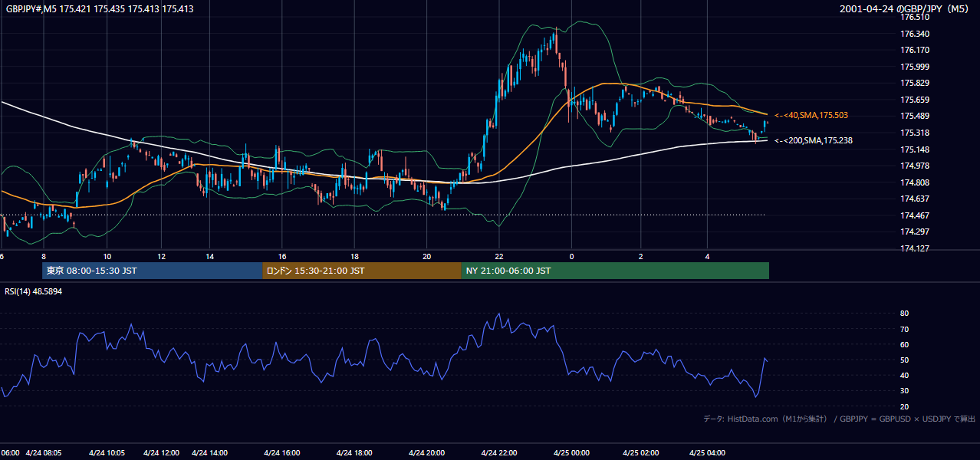This screenshot has width=980, height=460.
Task: Click price axis value 176.170
Action: (915, 51)
